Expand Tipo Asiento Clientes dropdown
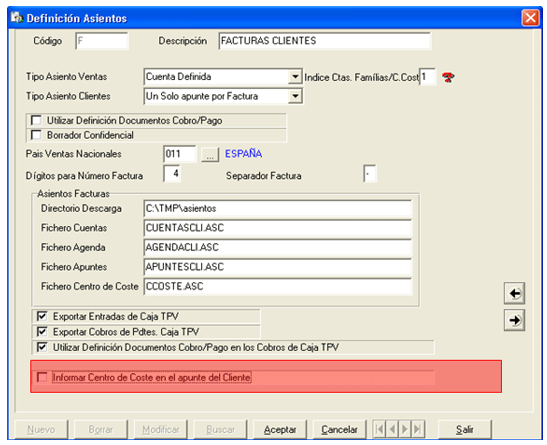 (x=295, y=96)
